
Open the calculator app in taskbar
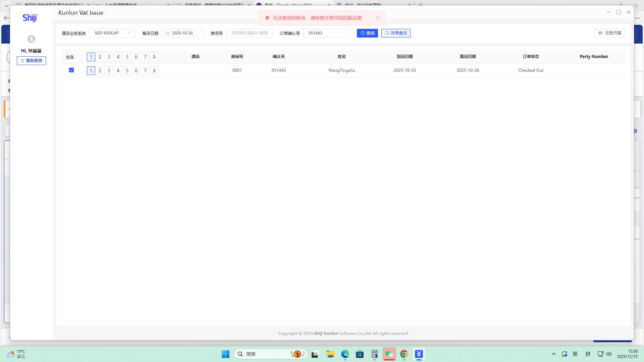(x=374, y=354)
